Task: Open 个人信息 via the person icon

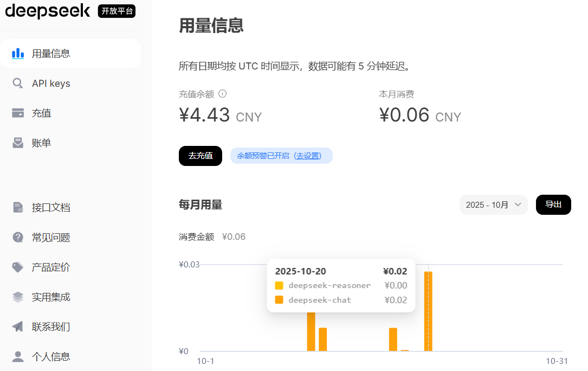Action: pos(18,356)
